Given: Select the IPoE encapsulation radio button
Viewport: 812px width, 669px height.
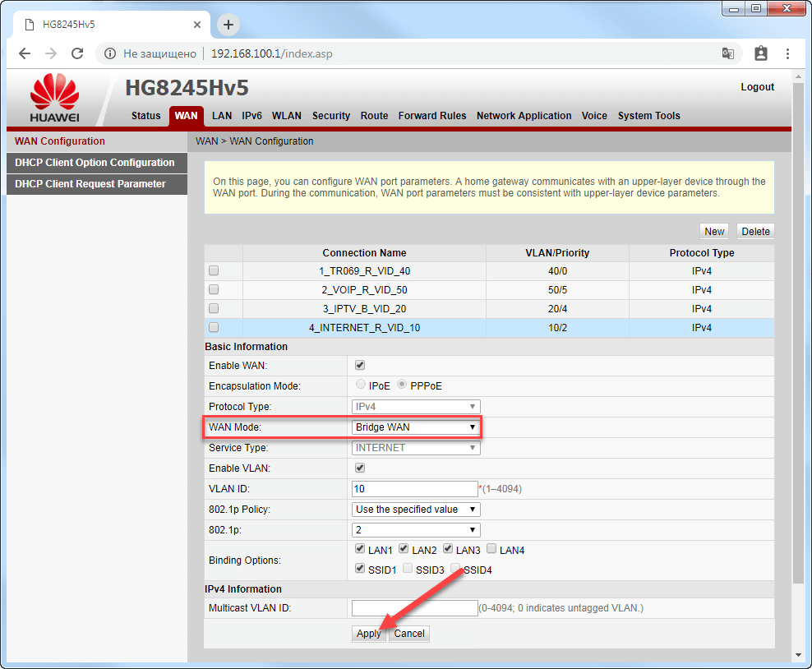Looking at the screenshot, I should point(360,383).
